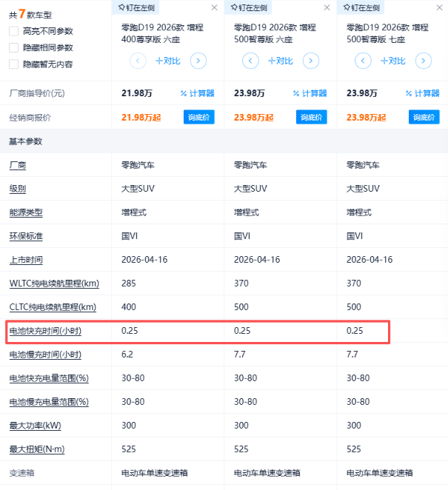448x490 pixels.
Task: Click 询底价 for 500智尊版 七座
Action: click(x=424, y=117)
